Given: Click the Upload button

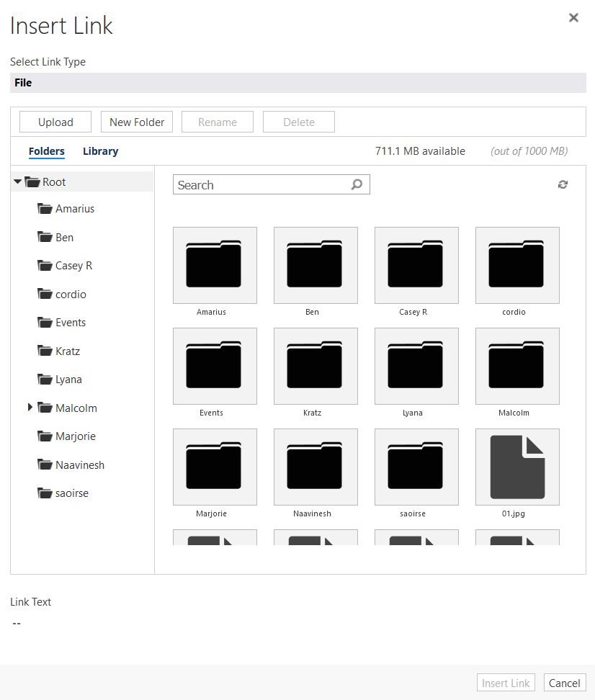Looking at the screenshot, I should tap(55, 122).
